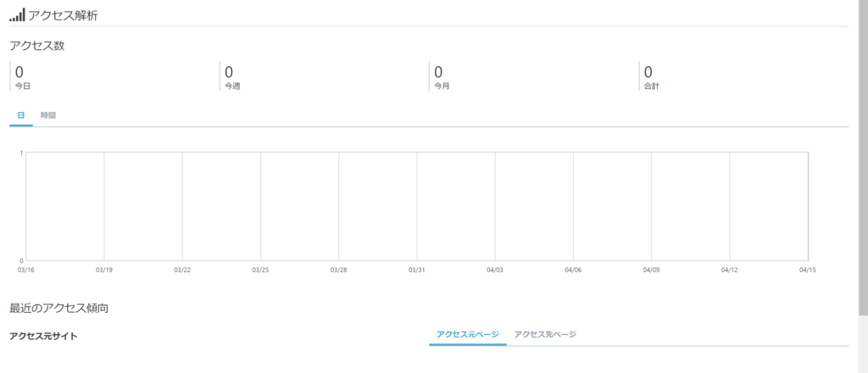Click the 03/22 axis date label
This screenshot has height=373, width=868.
click(182, 270)
